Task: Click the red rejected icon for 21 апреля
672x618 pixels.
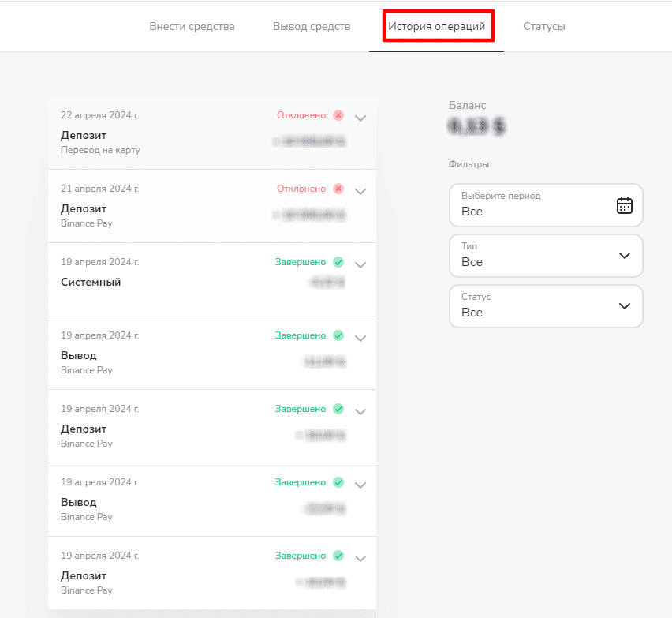Action: (x=338, y=189)
